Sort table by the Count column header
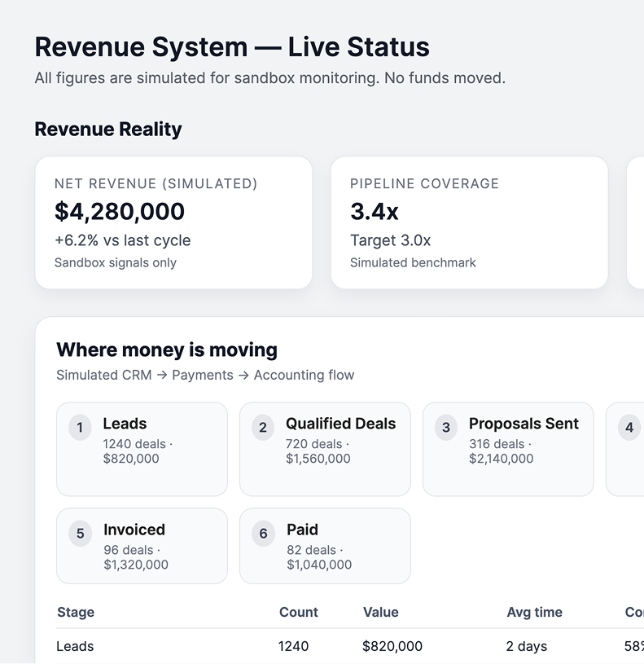 tap(298, 612)
